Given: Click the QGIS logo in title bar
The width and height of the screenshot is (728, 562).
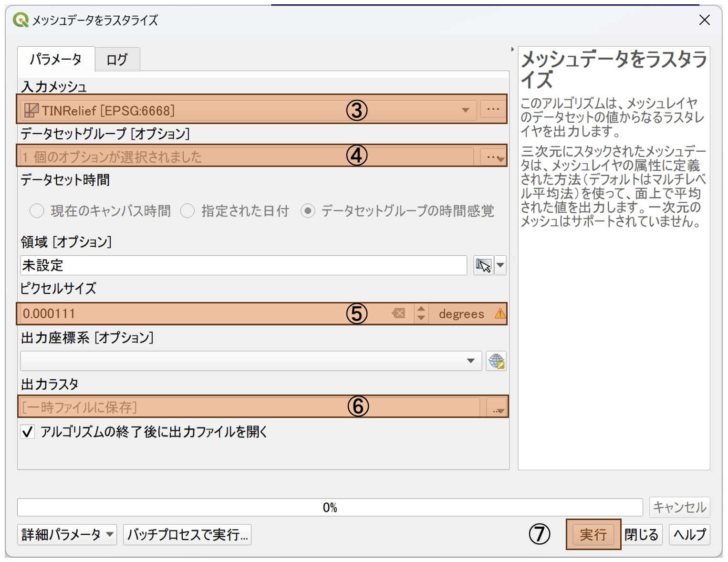Looking at the screenshot, I should 21,20.
